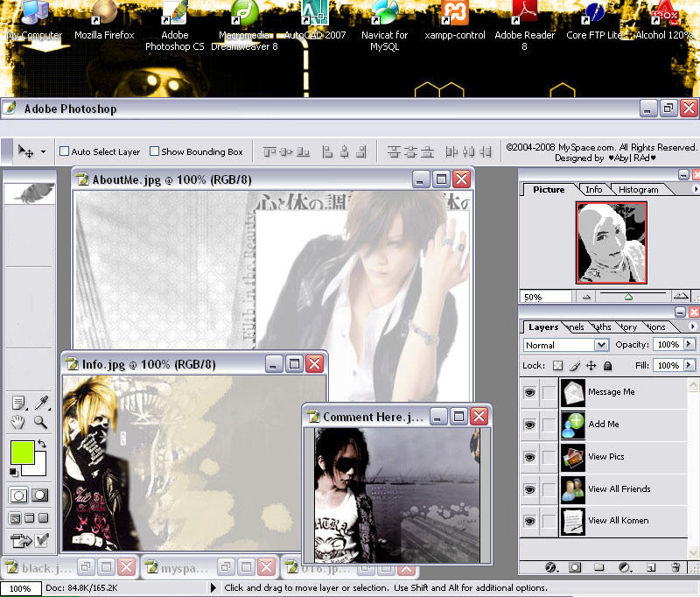Screen dimensions: 700x597
Task: Switch to the Paths tab
Action: click(x=603, y=327)
